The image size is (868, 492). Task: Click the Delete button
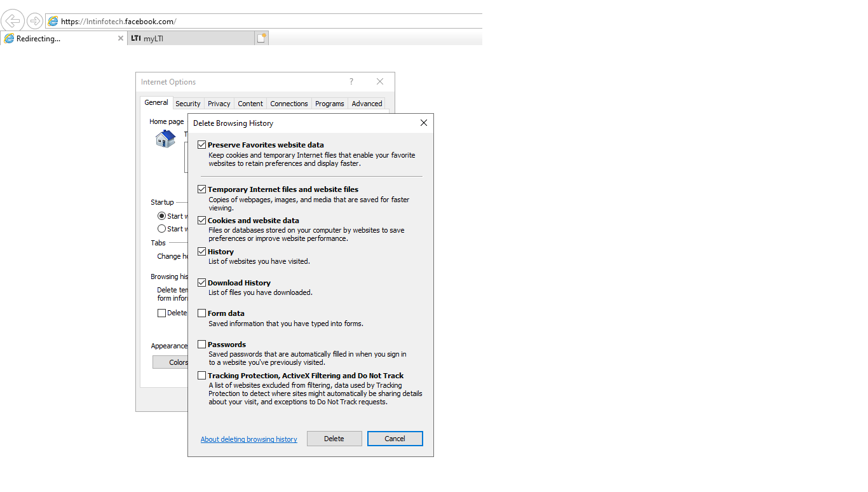coord(334,439)
